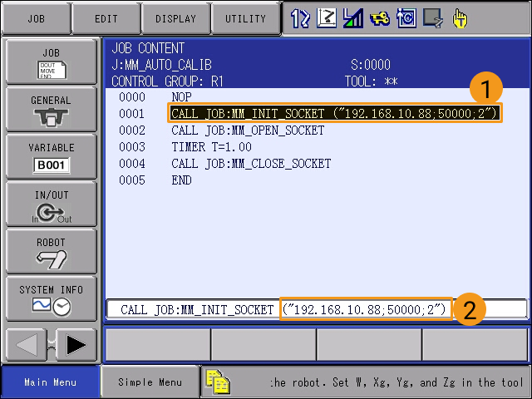Click the Simple Menu button
Screen dimensions: 532x399
tap(150, 382)
